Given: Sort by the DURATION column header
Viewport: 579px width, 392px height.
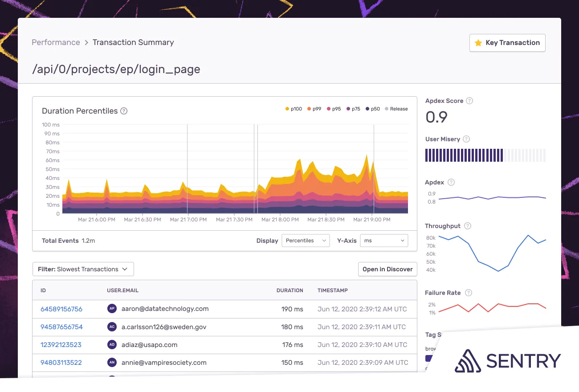Looking at the screenshot, I should coord(289,290).
